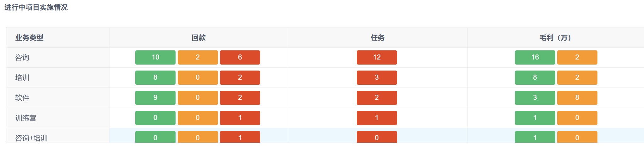Click the 回款 column header
Viewport: 644px width, 154px height.
tap(199, 37)
